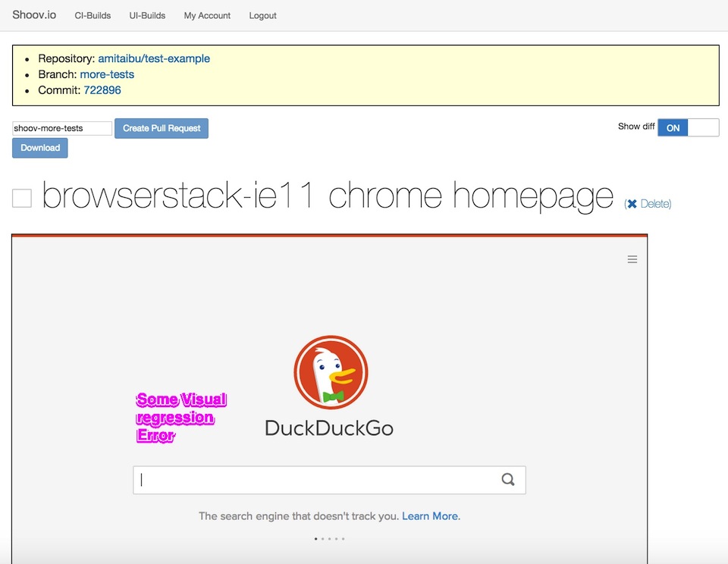Open the more-tests branch link
Image resolution: width=728 pixels, height=564 pixels.
pyautogui.click(x=107, y=74)
